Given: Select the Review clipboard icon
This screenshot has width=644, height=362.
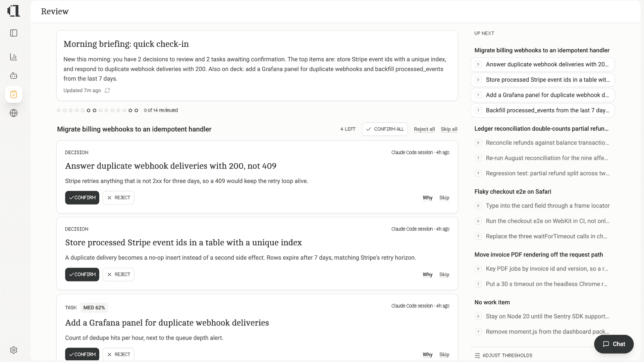Looking at the screenshot, I should click(x=13, y=94).
